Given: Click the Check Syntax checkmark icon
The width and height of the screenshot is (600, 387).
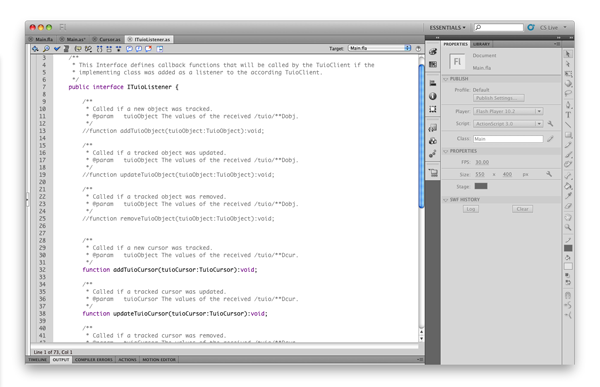Looking at the screenshot, I should [x=57, y=49].
